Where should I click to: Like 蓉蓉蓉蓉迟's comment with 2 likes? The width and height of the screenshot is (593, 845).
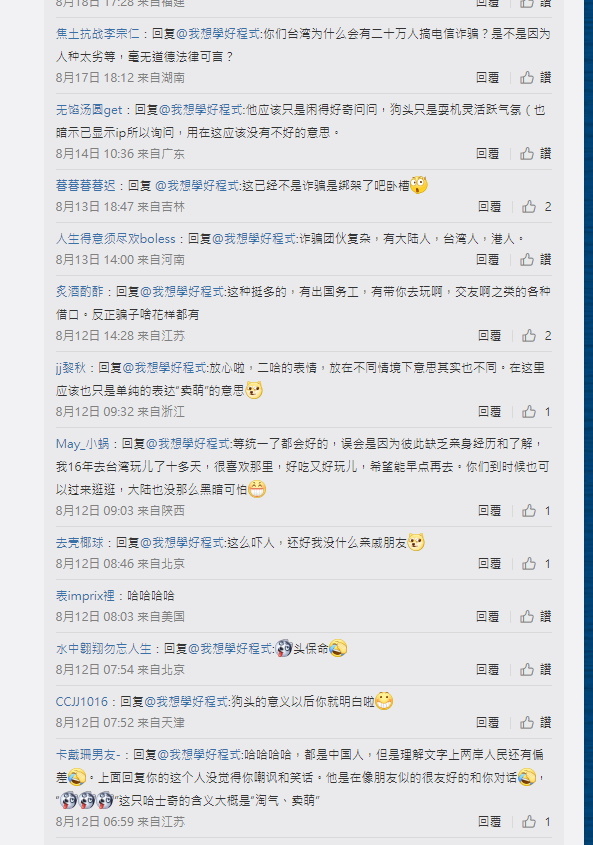coord(529,206)
